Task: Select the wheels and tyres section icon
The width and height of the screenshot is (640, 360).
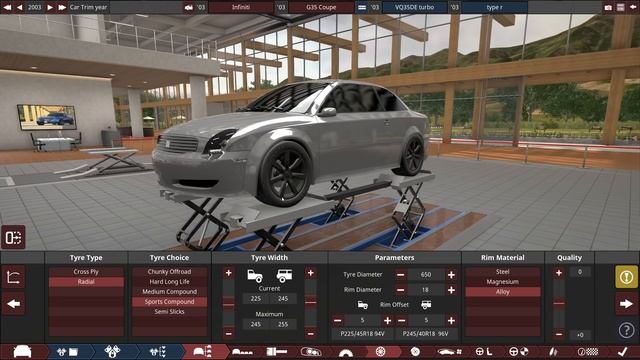Action: [x=380, y=351]
